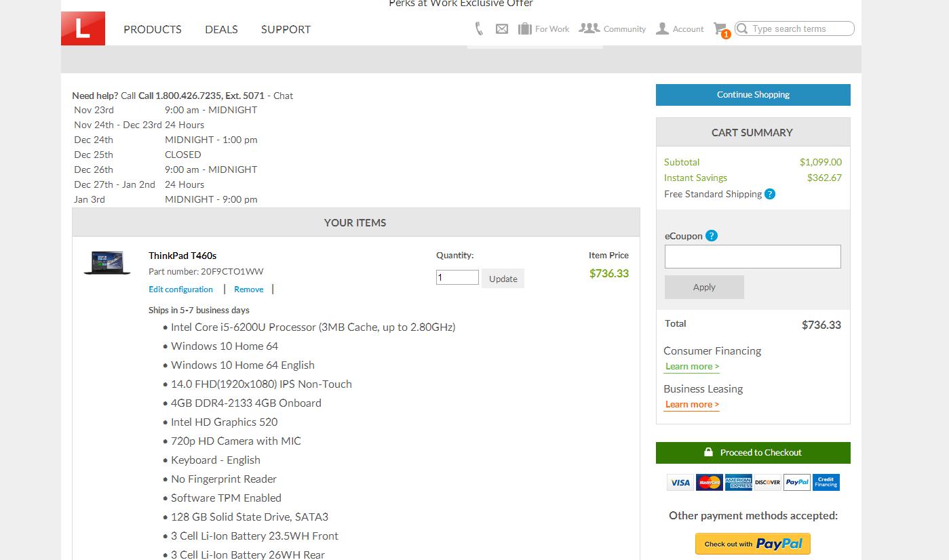Screen dimensions: 949x560
Task: Open the Community people icon link
Action: (x=612, y=28)
